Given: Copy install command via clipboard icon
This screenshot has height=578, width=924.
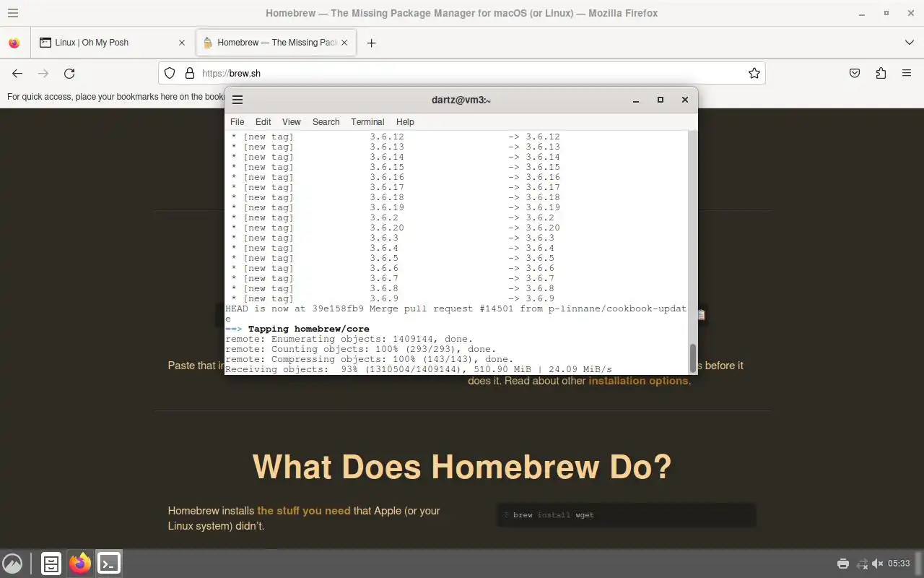Looking at the screenshot, I should click(x=701, y=315).
